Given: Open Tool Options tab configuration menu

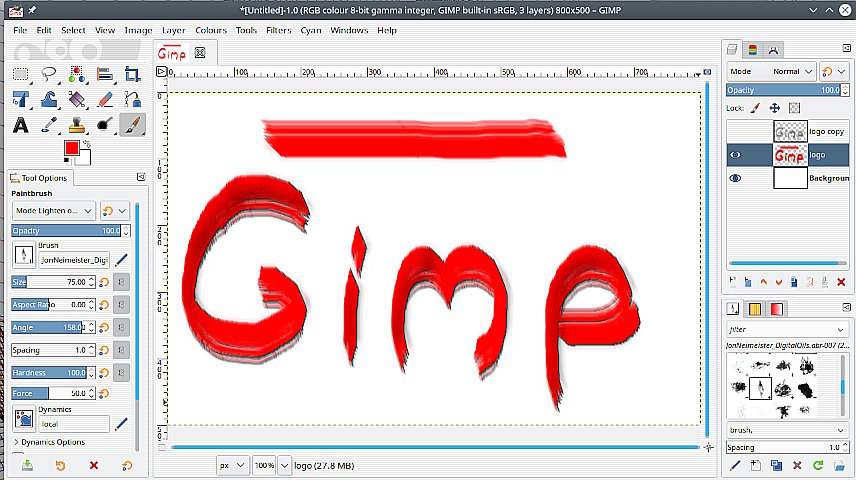Looking at the screenshot, I should point(141,177).
